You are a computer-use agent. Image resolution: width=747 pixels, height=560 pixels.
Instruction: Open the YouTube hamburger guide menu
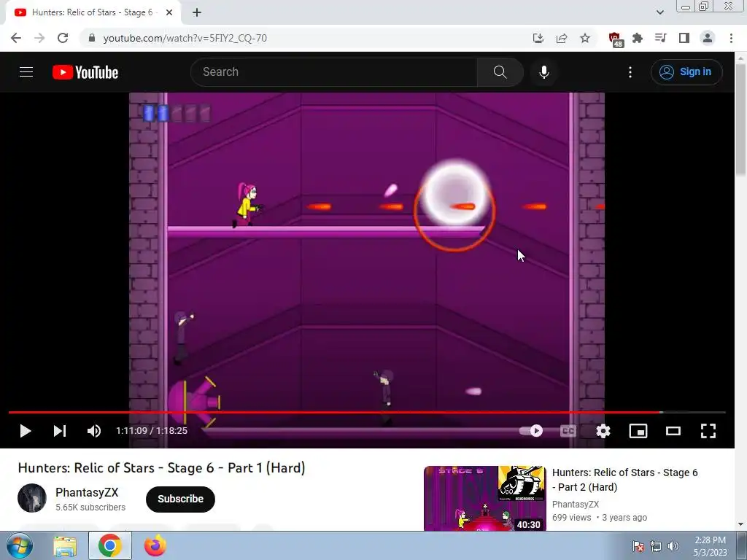[26, 72]
